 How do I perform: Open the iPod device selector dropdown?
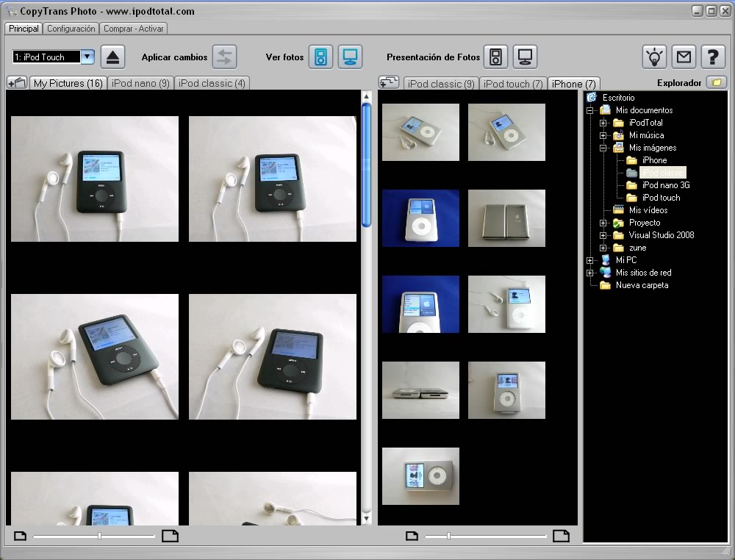pos(87,57)
